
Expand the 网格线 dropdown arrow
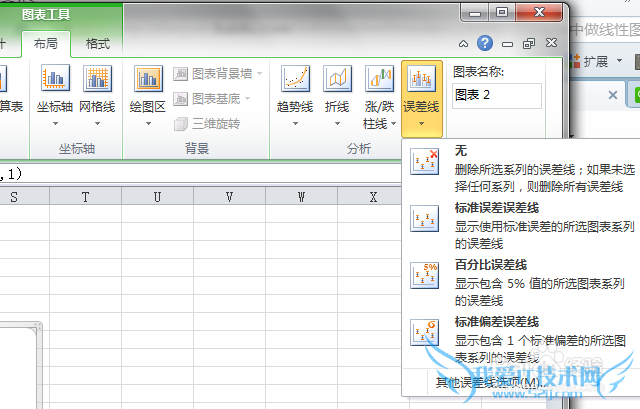pyautogui.click(x=98, y=123)
